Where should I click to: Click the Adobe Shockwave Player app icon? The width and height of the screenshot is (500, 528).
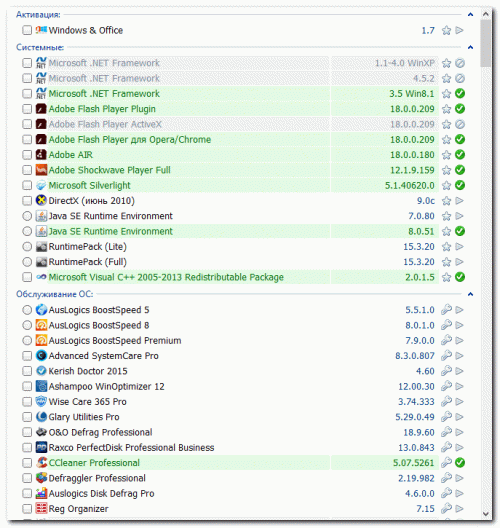tap(41, 170)
